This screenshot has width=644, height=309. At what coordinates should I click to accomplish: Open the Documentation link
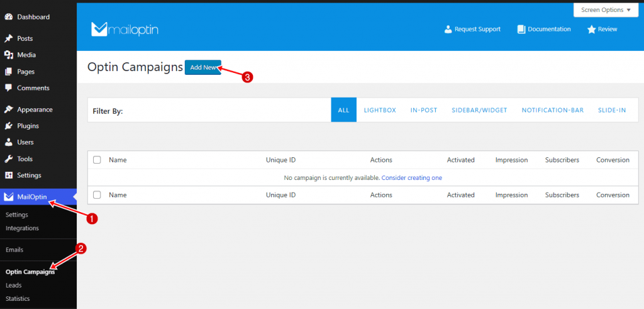coord(544,29)
